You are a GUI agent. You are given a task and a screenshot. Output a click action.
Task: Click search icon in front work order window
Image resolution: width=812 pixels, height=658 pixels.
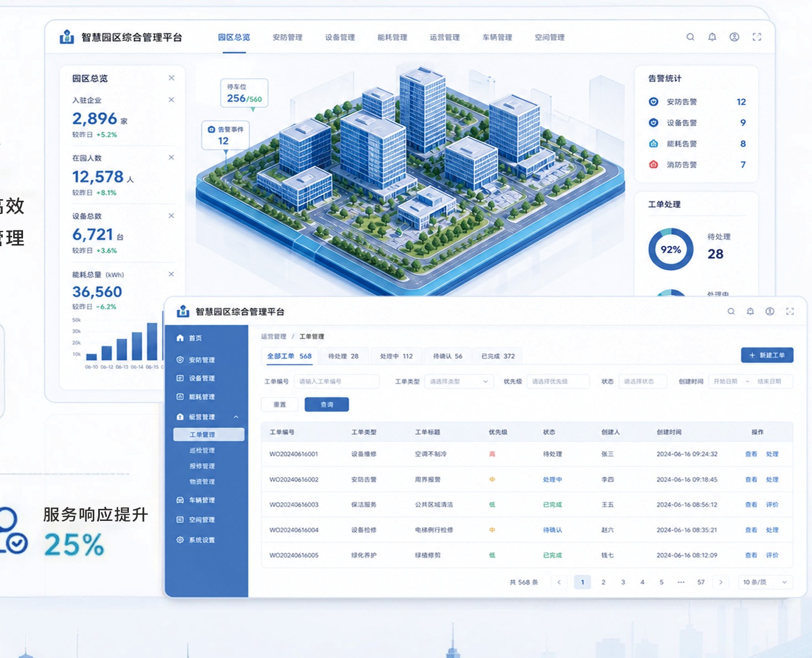(731, 311)
